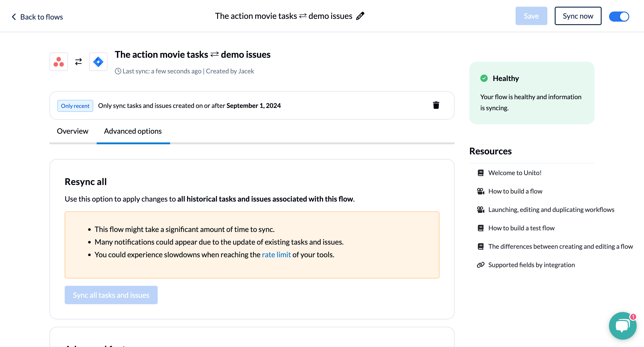Delete the Only recent rule with trash icon
Viewport: 644px width, 347px height.
coord(436,105)
